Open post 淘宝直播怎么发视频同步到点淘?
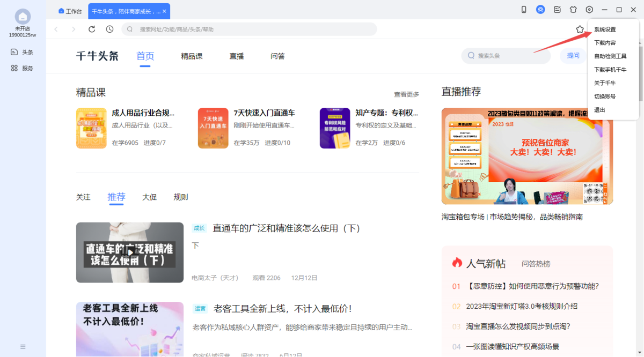The height and width of the screenshot is (357, 644). [x=518, y=326]
